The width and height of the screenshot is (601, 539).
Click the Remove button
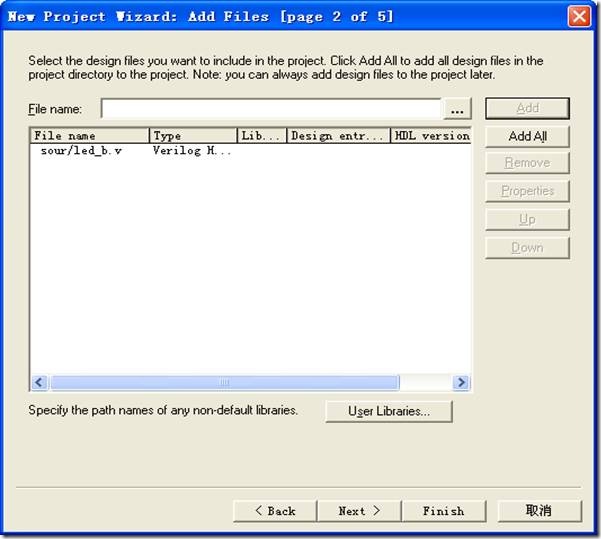(527, 163)
